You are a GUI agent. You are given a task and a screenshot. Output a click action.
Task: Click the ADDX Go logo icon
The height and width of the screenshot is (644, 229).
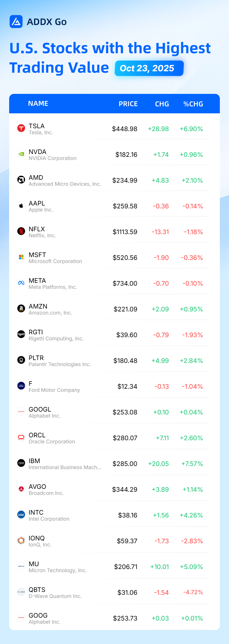16,21
